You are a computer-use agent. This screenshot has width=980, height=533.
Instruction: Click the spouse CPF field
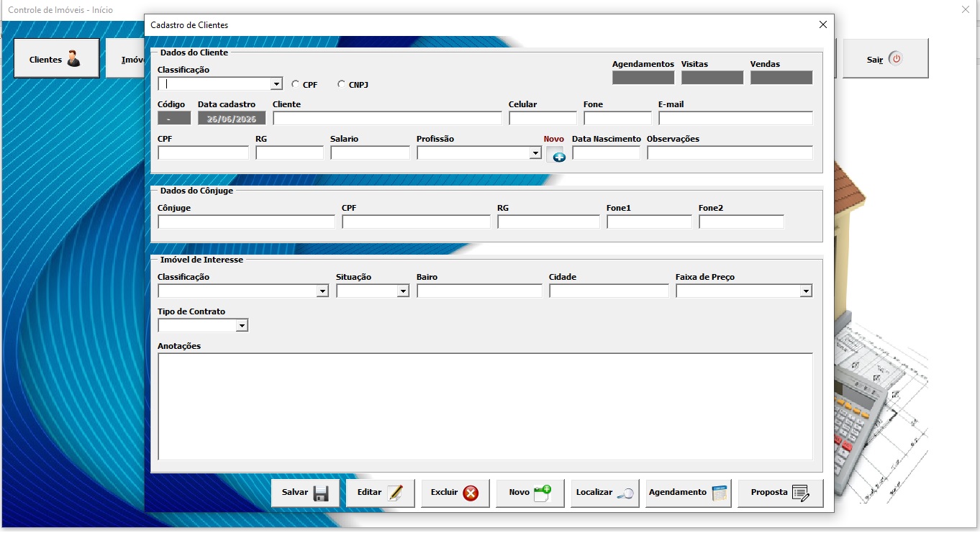(416, 222)
